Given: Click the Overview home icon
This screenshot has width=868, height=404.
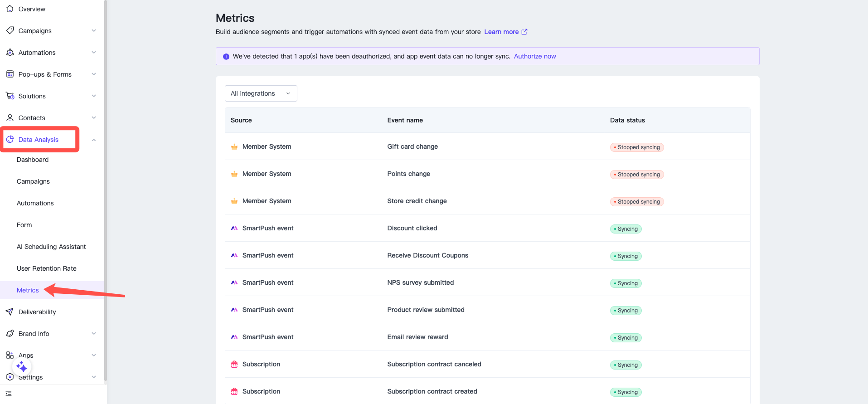Looking at the screenshot, I should tap(10, 9).
